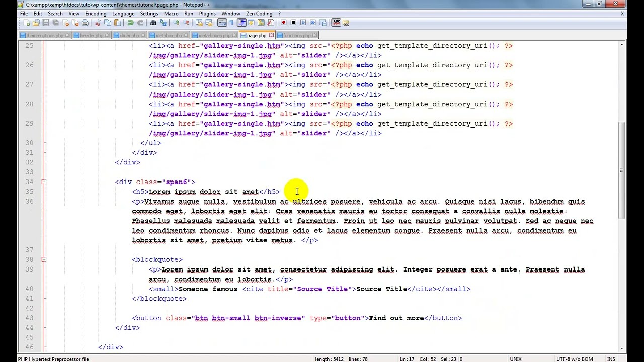Toggle synchronize vertical scrolling icon

pos(199,23)
